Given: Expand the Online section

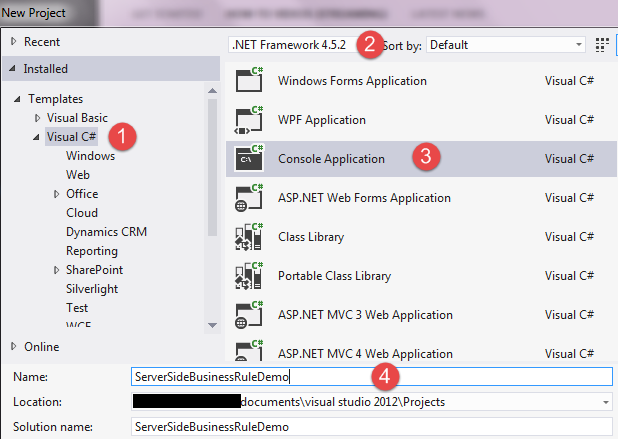Looking at the screenshot, I should click(13, 346).
